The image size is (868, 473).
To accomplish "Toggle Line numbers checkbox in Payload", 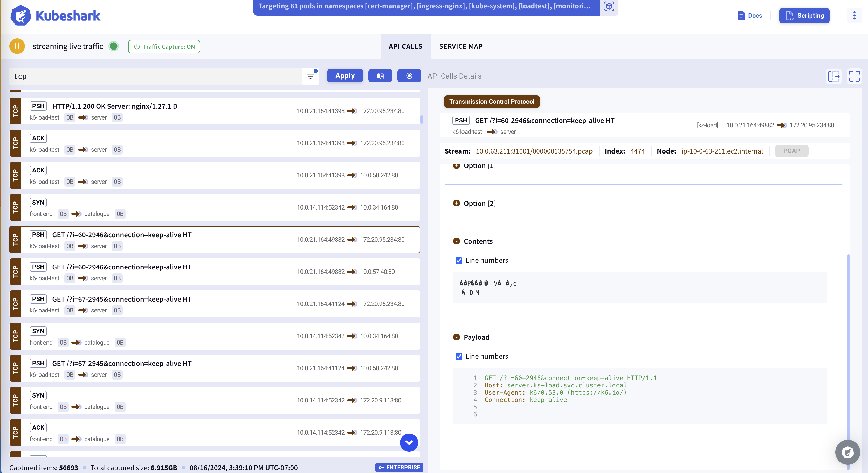I will [x=458, y=356].
